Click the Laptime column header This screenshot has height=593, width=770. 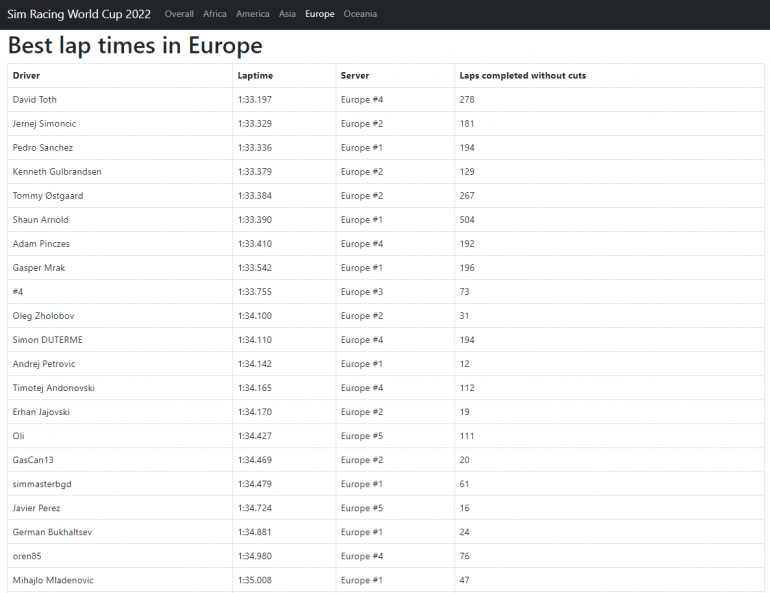255,76
